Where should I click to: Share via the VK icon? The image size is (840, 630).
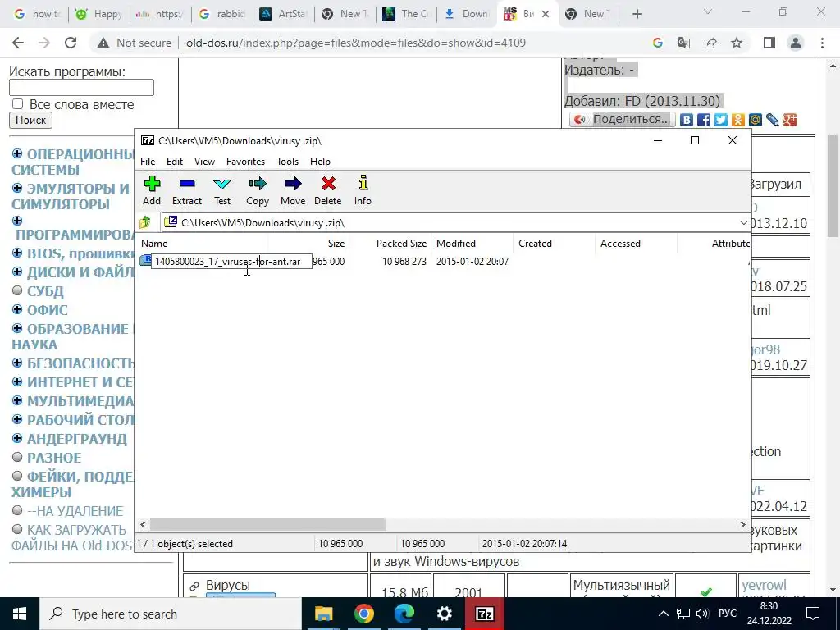(x=687, y=120)
